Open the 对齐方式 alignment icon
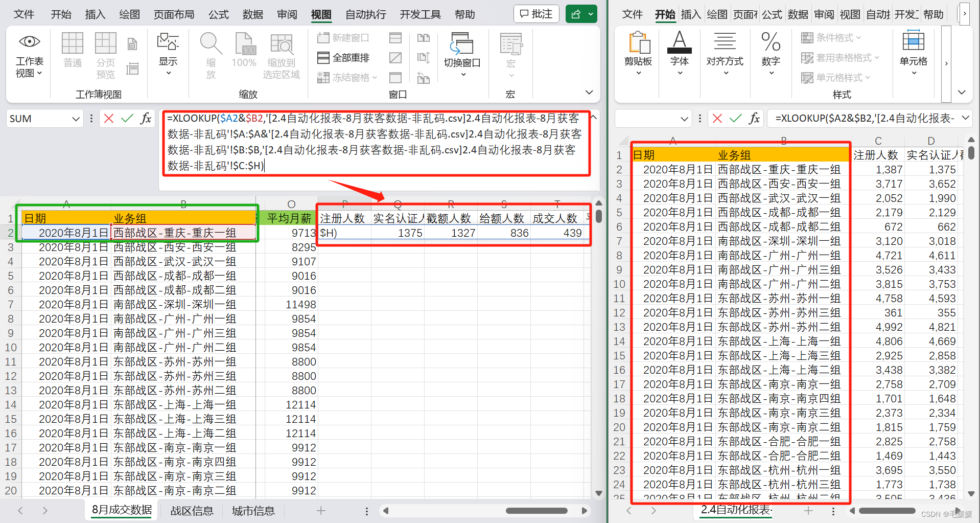The height and width of the screenshot is (523, 980). 725,53
